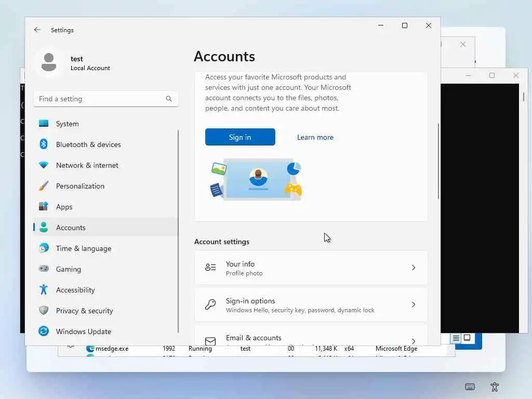Open the Gaming category label
Viewport: 532px width, 399px height.
click(69, 269)
